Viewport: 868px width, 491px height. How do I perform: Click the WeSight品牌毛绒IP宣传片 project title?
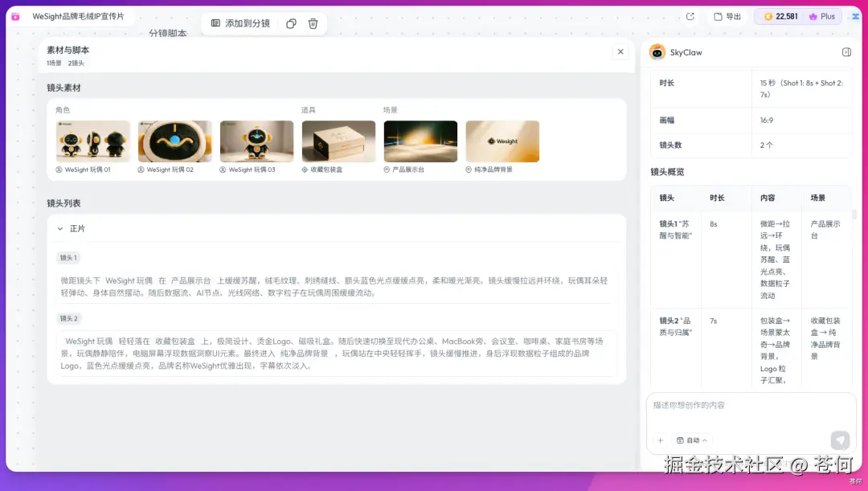(x=79, y=17)
